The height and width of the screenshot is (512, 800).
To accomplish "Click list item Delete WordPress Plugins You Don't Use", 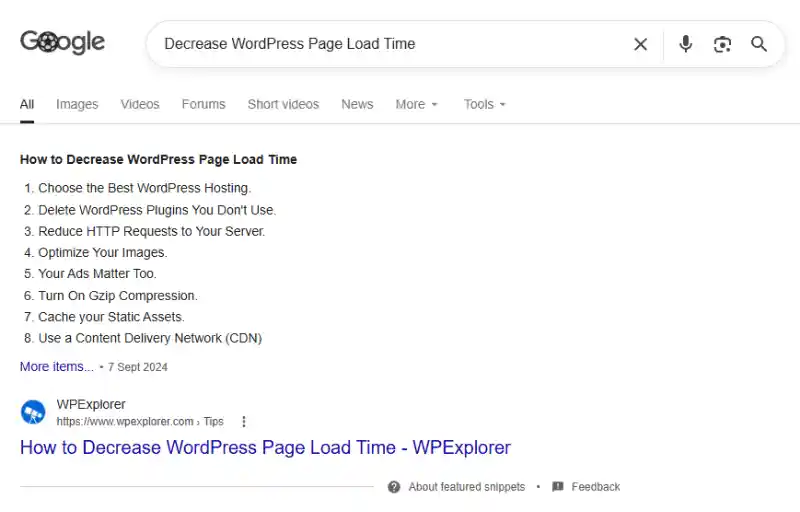I will pyautogui.click(x=157, y=210).
